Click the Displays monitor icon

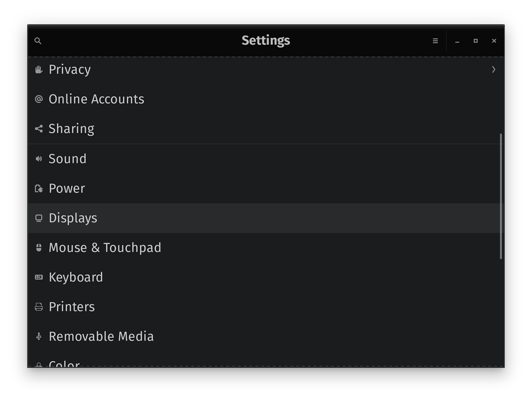click(x=38, y=218)
